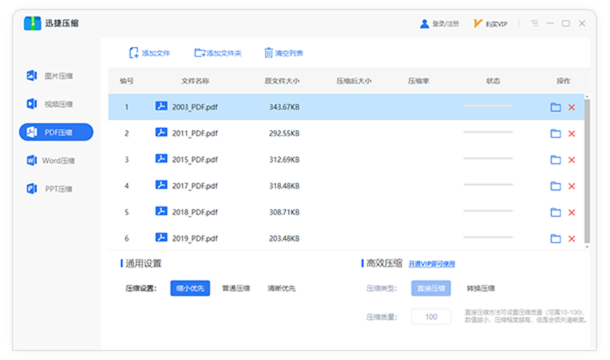The height and width of the screenshot is (360, 610).
Task: Click the 开通VIP即可使用 link
Action: pos(432,264)
